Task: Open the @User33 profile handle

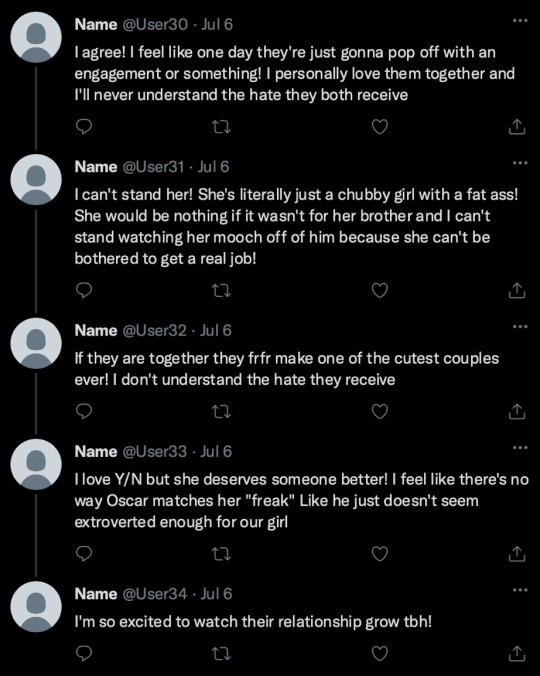Action: [x=155, y=451]
